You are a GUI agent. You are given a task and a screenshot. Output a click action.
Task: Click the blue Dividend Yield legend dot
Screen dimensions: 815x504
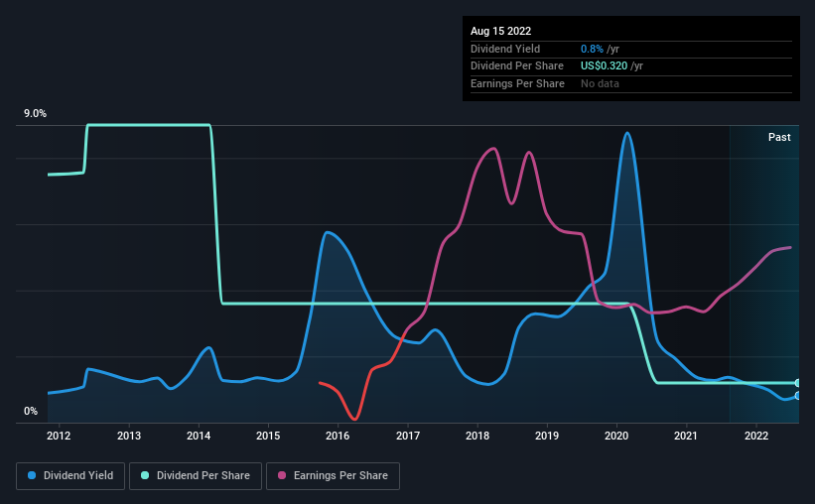[x=32, y=475]
